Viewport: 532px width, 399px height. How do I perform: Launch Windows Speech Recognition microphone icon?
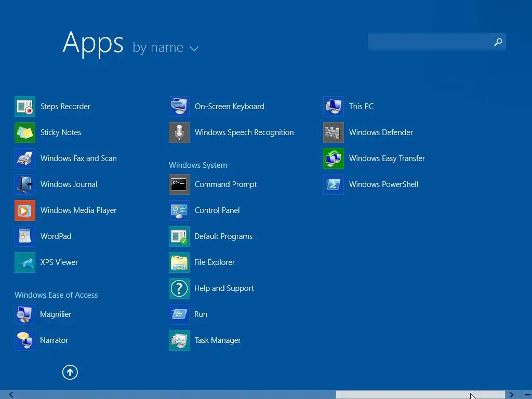coord(179,132)
